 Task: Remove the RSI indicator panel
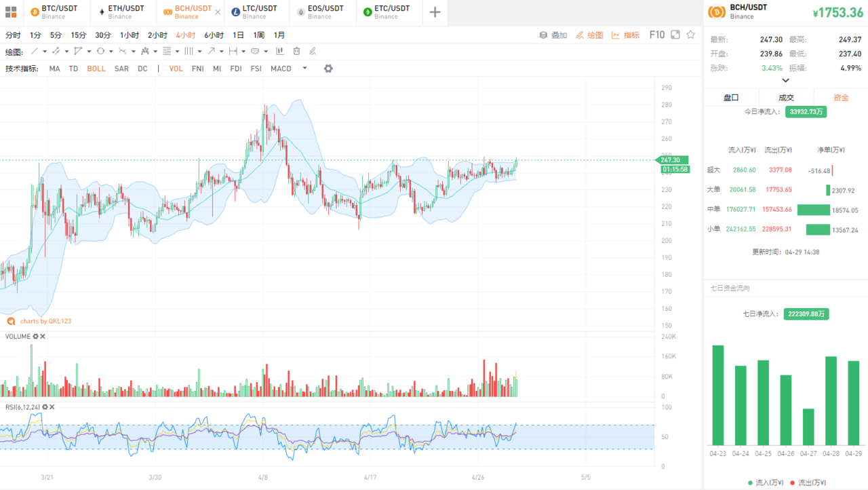coord(52,407)
